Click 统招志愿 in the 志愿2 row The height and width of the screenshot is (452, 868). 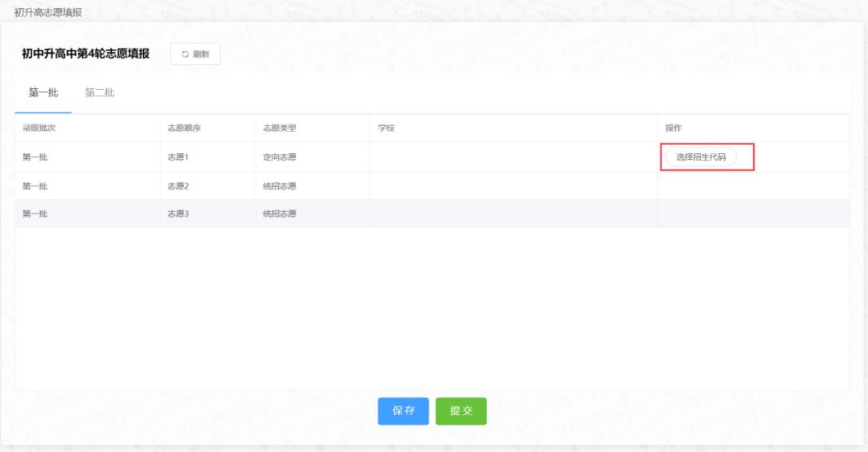click(x=280, y=186)
